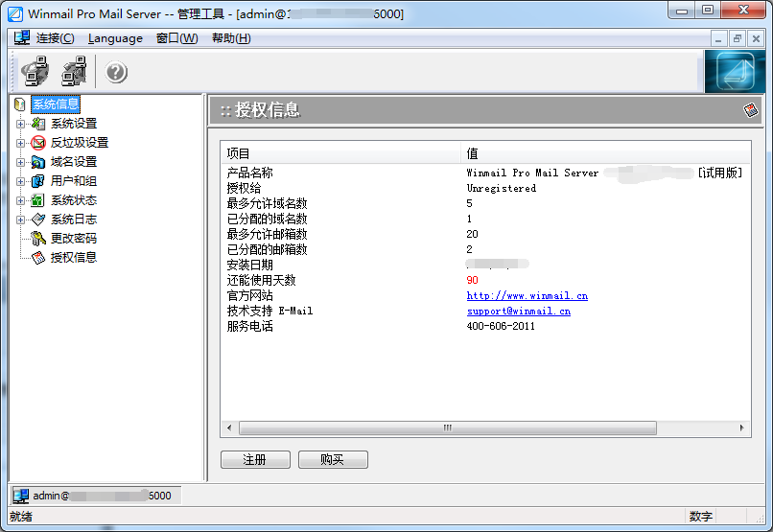Click the menu bar application icon
The height and width of the screenshot is (532, 773).
[22, 38]
